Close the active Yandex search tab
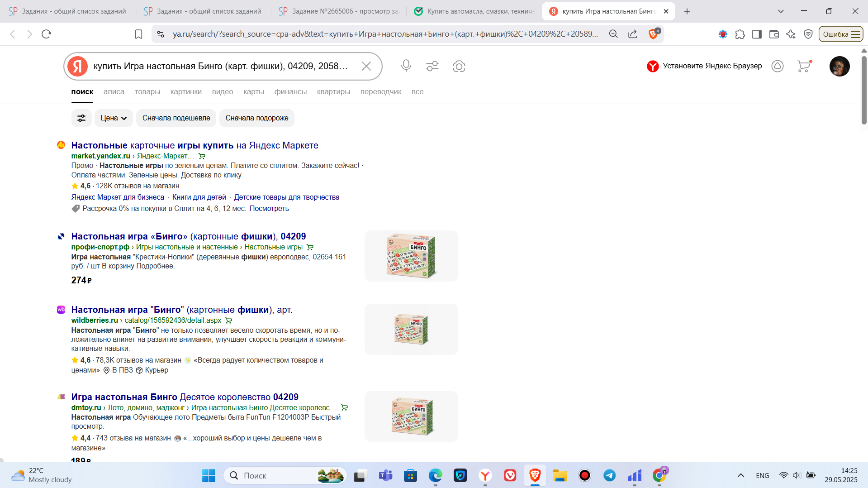868x488 pixels. coord(666,11)
